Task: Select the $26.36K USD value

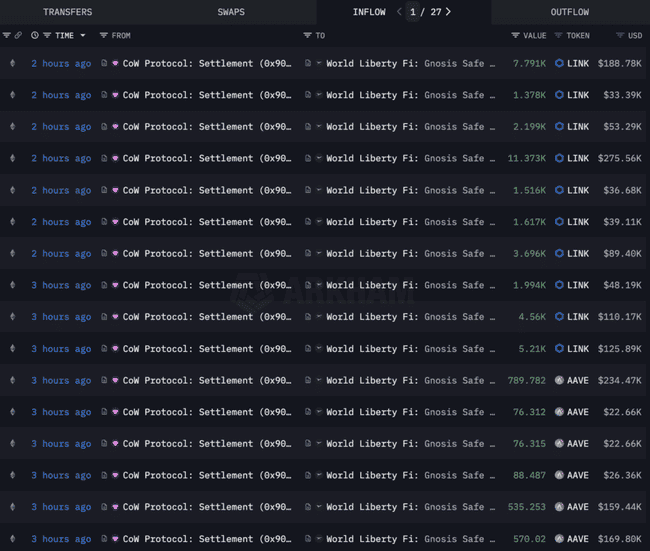Action: coord(622,475)
